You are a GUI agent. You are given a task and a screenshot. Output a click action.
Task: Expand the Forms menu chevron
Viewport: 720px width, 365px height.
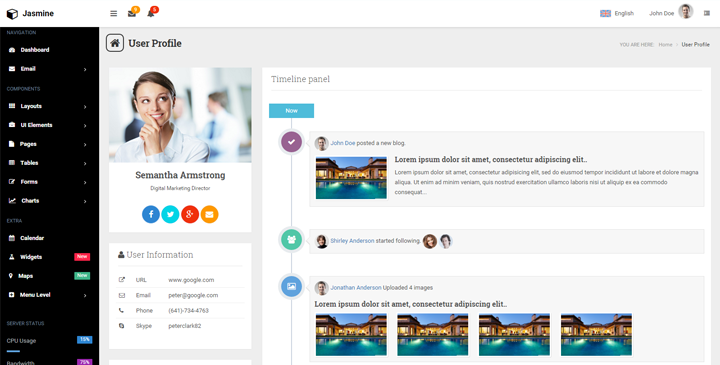(x=85, y=183)
